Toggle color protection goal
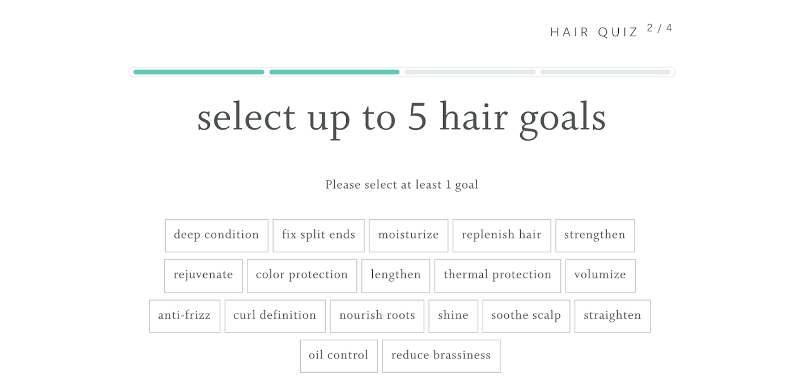This screenshot has height=390, width=790. coord(302,276)
